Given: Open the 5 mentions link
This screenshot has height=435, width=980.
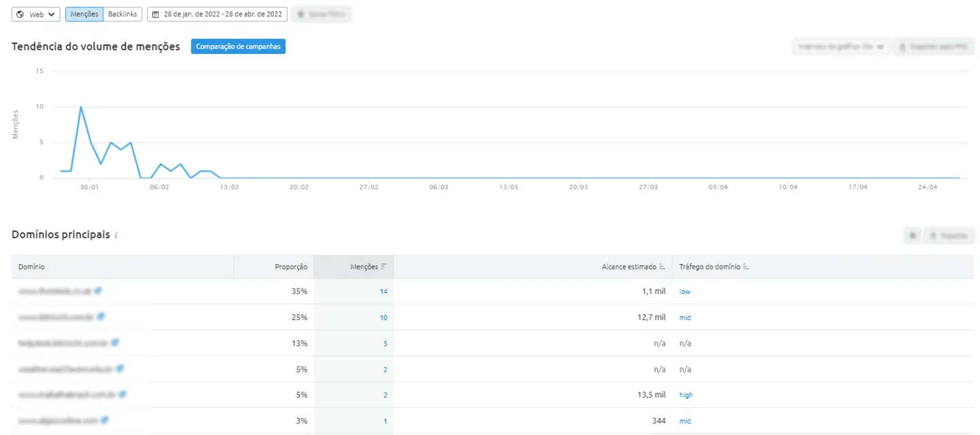Looking at the screenshot, I should pyautogui.click(x=385, y=343).
